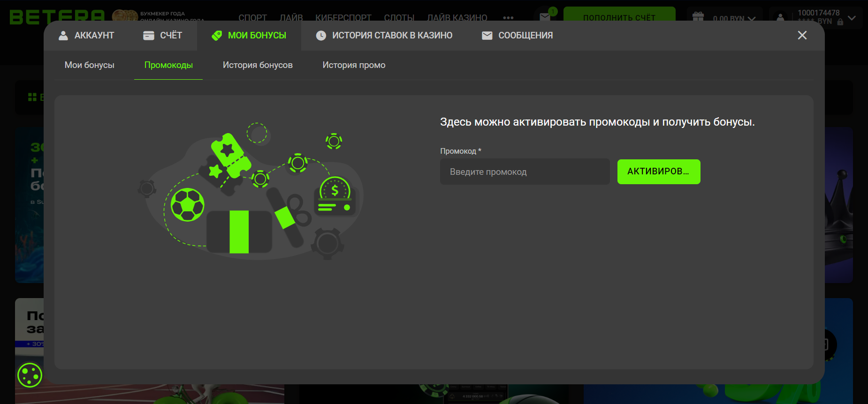Open the Лайв menu item
The image size is (868, 404).
click(x=291, y=17)
